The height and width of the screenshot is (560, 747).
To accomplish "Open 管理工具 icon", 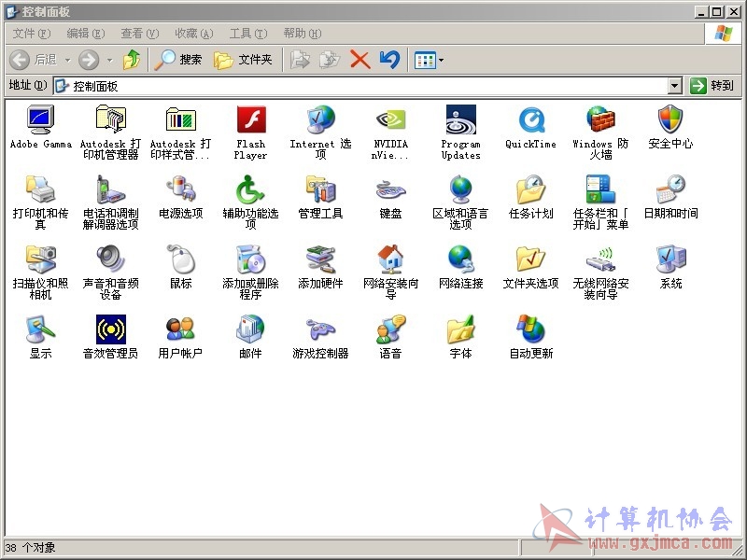I will (x=320, y=189).
